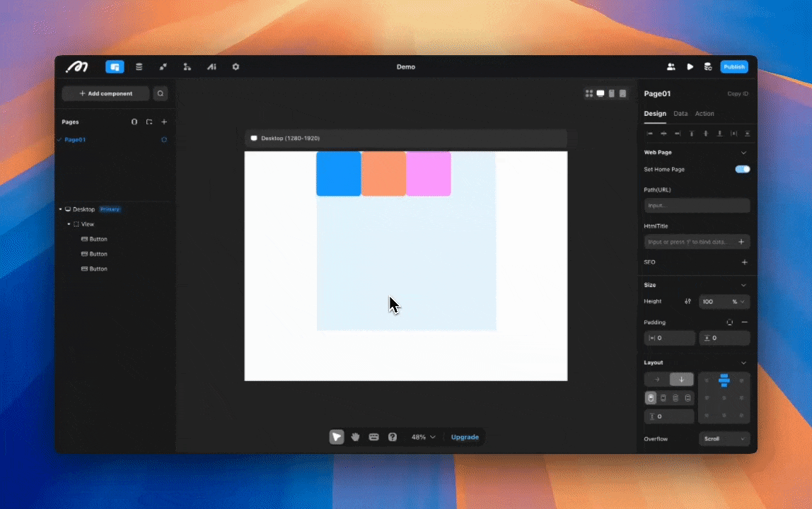Viewport: 812px width, 509px height.
Task: Open the database icon in top bar
Action: point(139,66)
